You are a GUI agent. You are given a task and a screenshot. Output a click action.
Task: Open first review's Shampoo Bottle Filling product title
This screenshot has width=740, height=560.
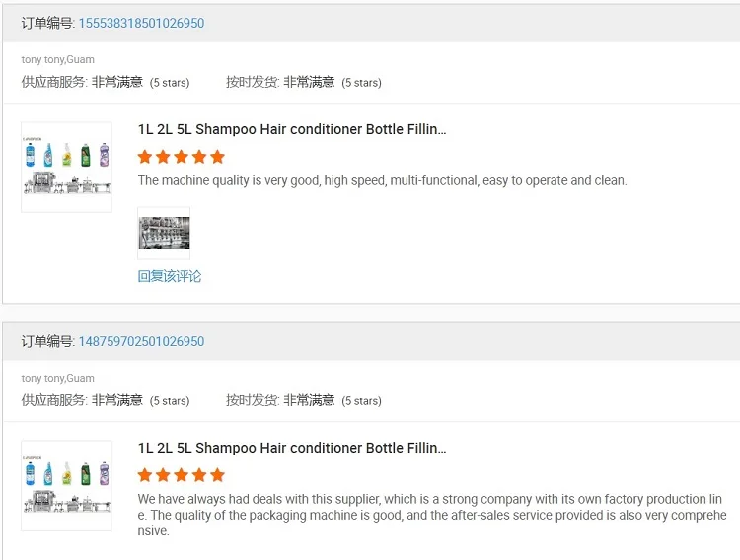click(x=292, y=129)
